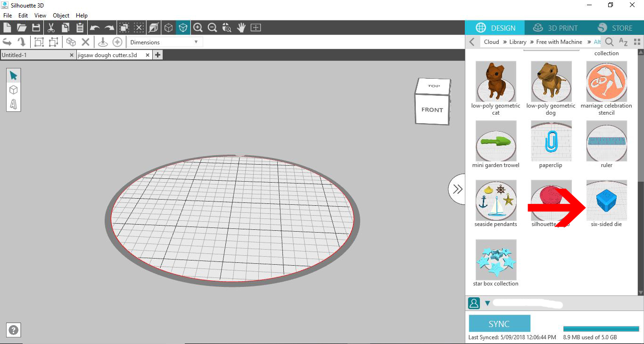Open the Object menu

tap(61, 16)
